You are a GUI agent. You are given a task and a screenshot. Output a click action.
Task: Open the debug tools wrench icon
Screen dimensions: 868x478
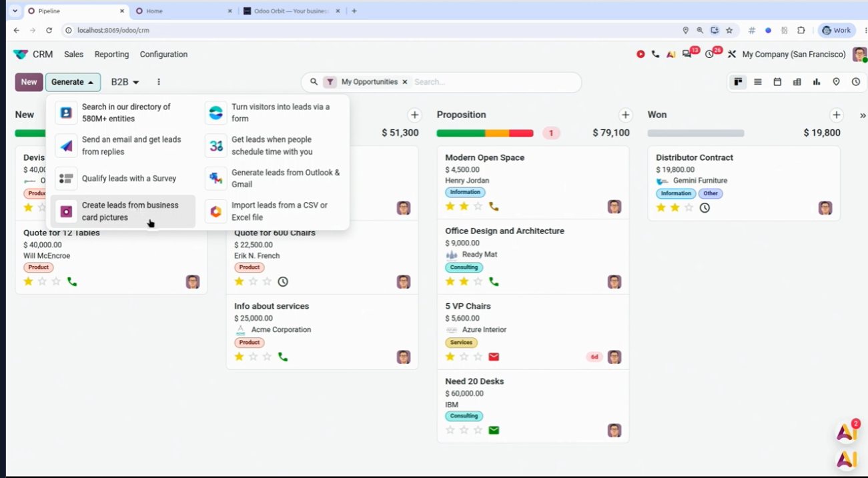click(x=731, y=54)
